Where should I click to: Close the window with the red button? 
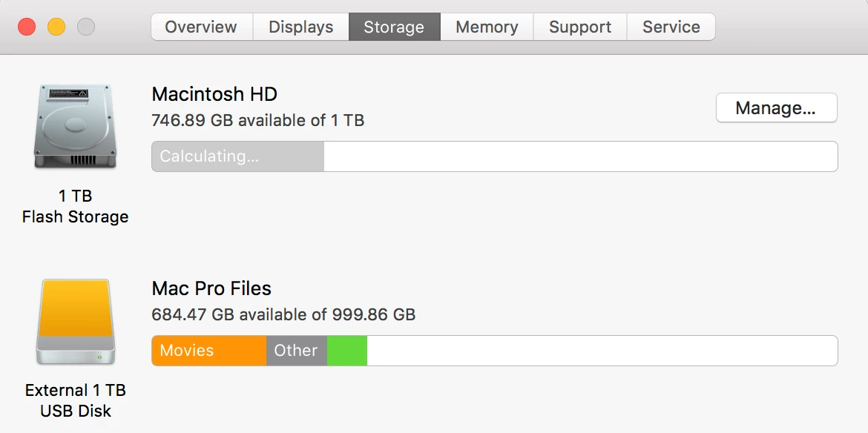coord(27,27)
